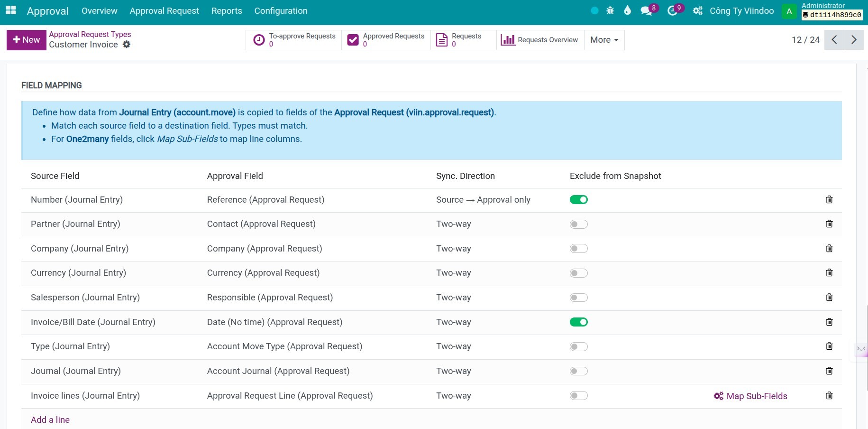Go to previous record arrow
The width and height of the screenshot is (868, 429).
pos(834,40)
